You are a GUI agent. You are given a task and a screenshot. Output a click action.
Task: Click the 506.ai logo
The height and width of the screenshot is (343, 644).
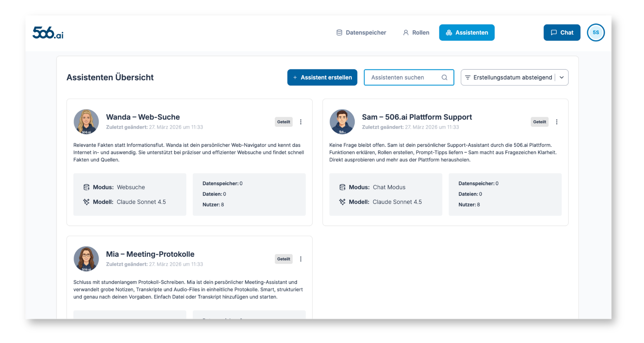48,33
